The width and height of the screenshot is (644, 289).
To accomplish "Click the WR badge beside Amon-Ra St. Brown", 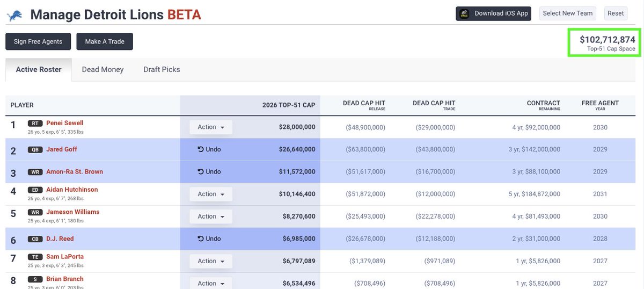I will (x=35, y=172).
